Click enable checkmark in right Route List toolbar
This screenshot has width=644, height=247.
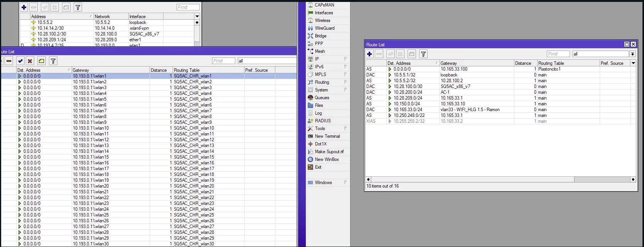pyautogui.click(x=391, y=54)
